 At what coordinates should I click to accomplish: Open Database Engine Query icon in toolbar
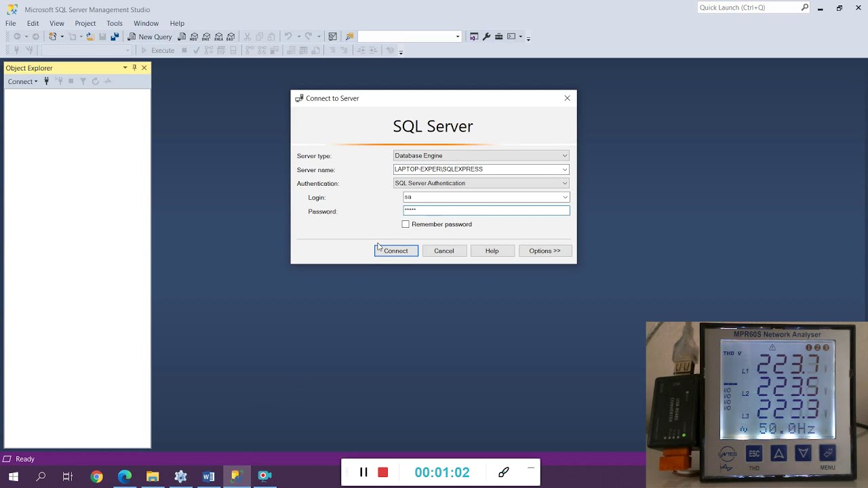click(x=182, y=37)
